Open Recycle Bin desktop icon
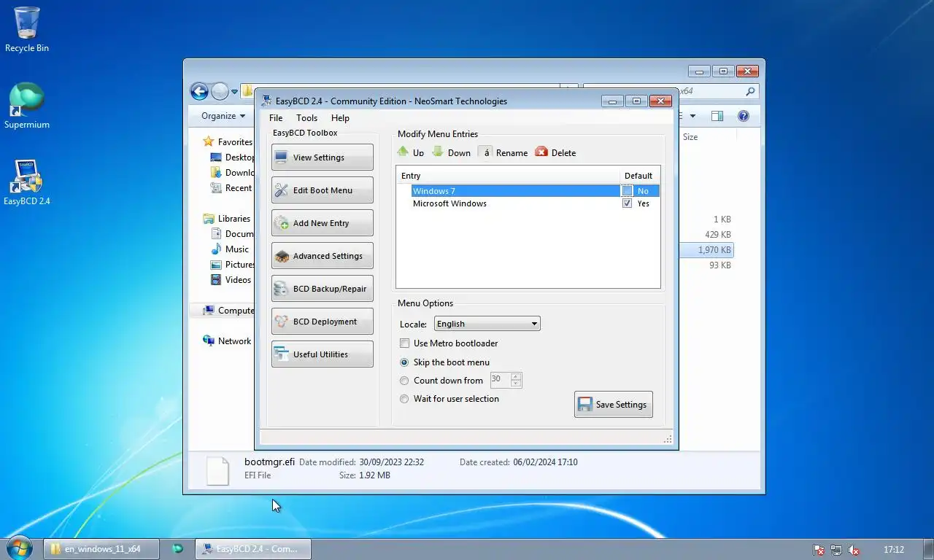 (x=27, y=30)
